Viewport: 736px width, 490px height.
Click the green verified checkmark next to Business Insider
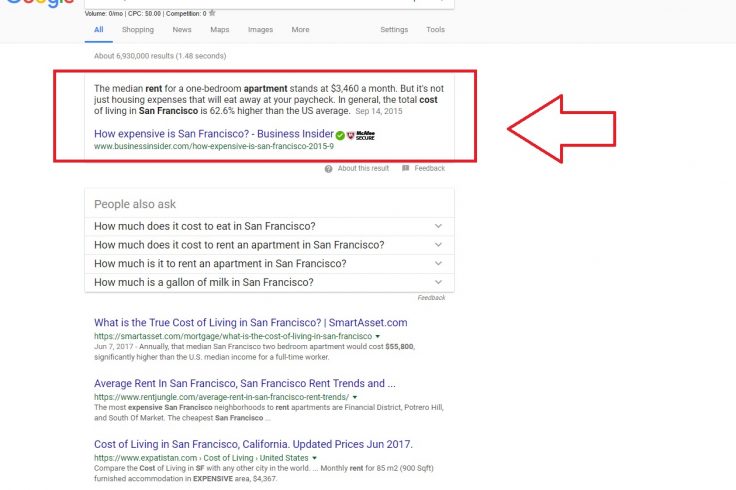tap(340, 136)
